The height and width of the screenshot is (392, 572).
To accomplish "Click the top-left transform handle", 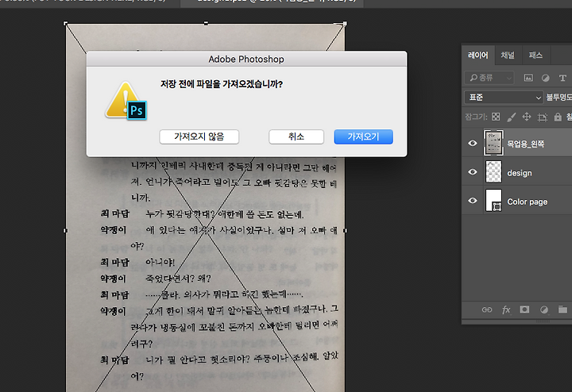I will click(x=66, y=24).
